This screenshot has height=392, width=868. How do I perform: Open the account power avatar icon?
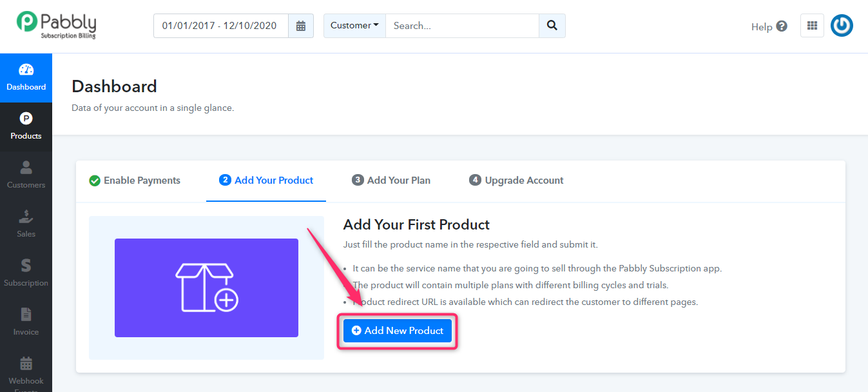[842, 26]
